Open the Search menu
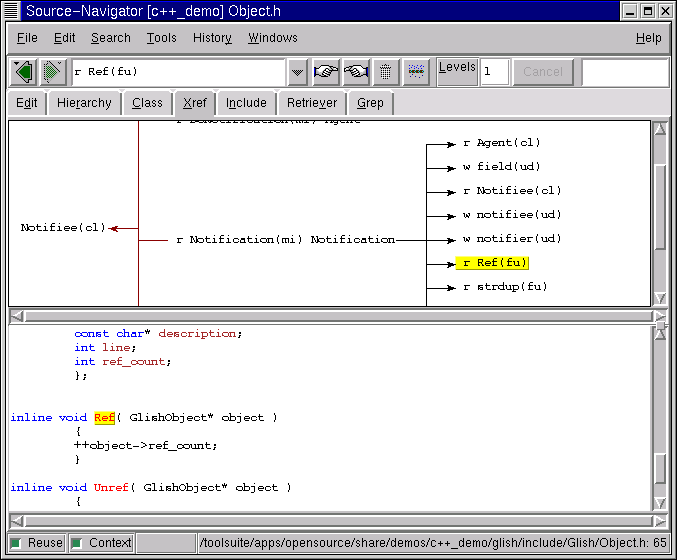The width and height of the screenshot is (677, 560). tap(111, 38)
